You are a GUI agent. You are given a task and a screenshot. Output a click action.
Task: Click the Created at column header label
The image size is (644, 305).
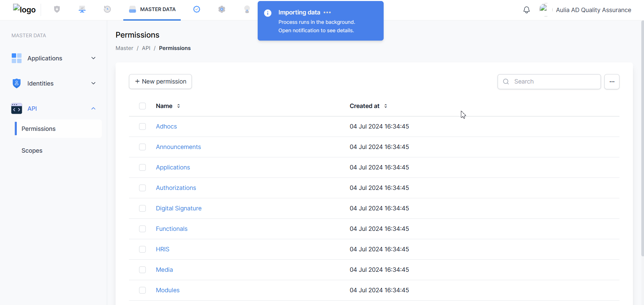coord(364,106)
